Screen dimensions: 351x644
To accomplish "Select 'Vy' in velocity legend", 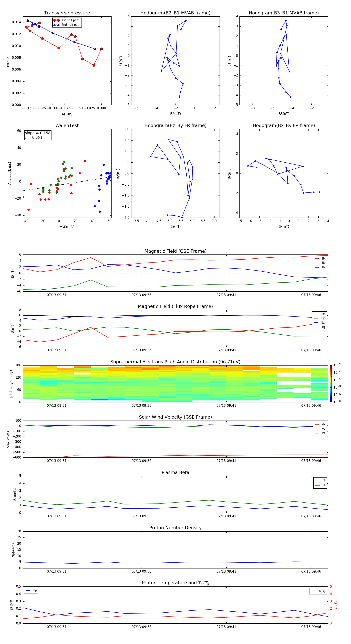I will pyautogui.click(x=320, y=429).
